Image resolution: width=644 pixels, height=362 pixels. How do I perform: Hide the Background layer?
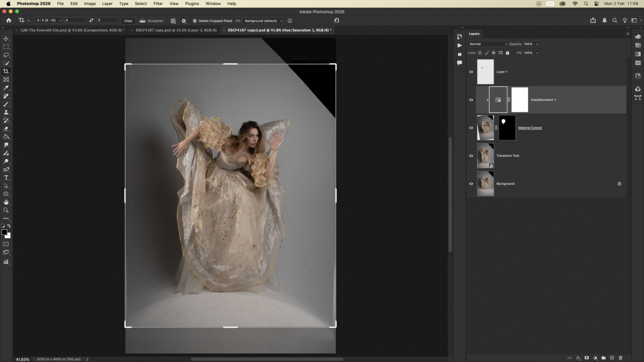[471, 184]
